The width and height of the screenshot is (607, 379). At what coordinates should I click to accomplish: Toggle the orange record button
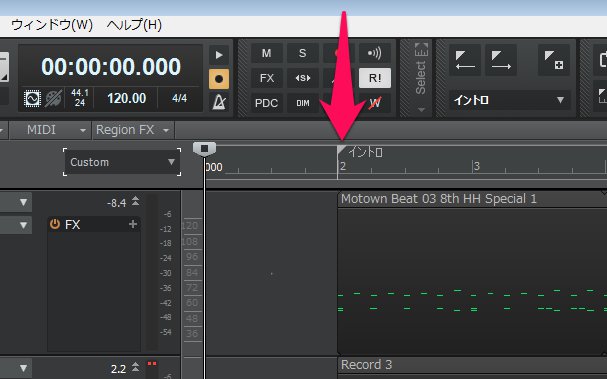point(219,79)
